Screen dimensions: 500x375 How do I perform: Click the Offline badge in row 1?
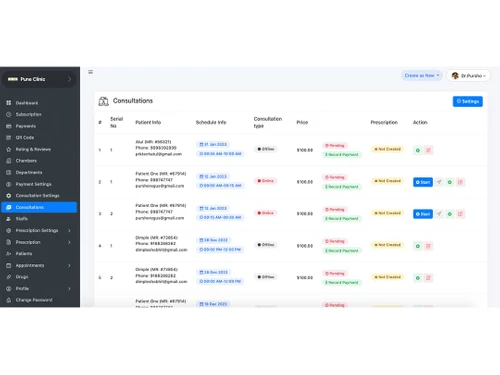(266, 149)
